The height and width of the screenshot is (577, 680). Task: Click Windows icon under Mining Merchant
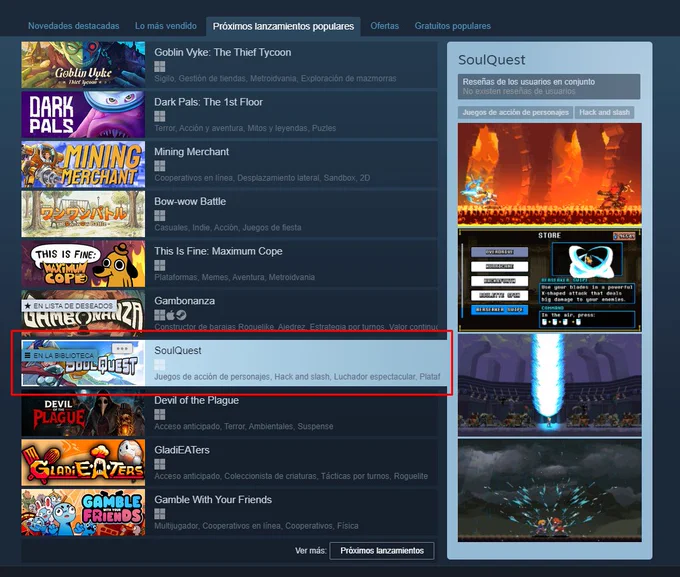click(x=160, y=166)
